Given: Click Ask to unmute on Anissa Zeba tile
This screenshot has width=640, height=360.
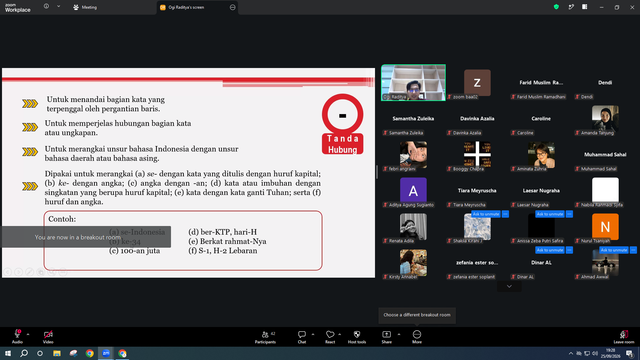Looking at the screenshot, I should (x=550, y=214).
